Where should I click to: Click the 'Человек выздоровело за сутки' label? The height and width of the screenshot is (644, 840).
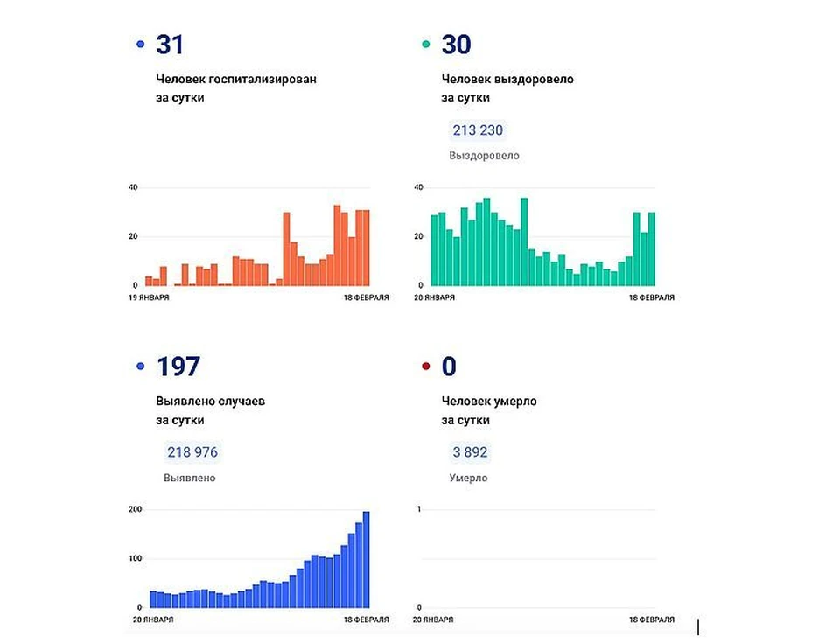point(507,88)
